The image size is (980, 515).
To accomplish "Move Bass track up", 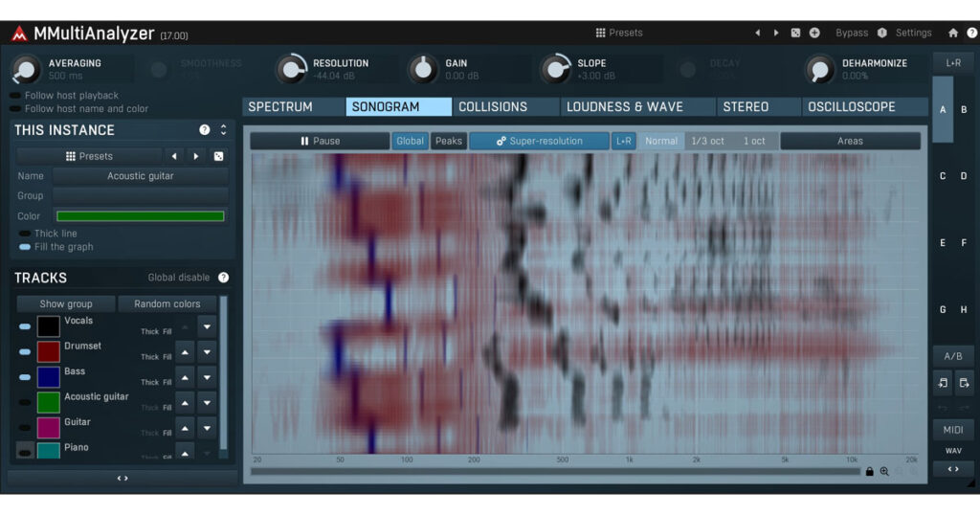I will 185,377.
